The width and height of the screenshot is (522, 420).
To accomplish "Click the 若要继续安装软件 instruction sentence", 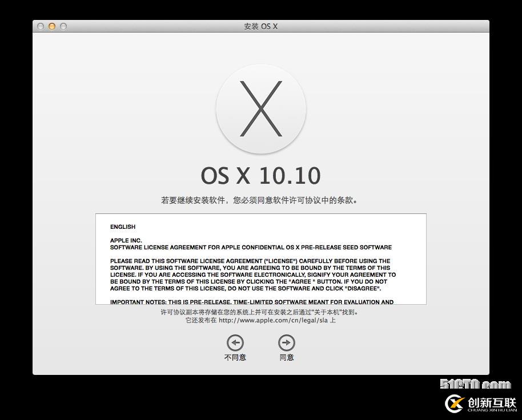I will tap(260, 200).
